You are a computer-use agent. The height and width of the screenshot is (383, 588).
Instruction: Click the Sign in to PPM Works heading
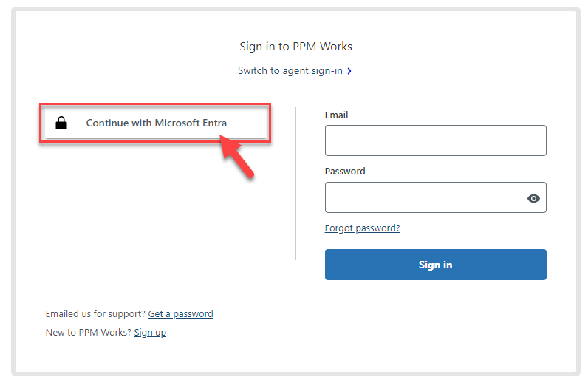point(295,47)
